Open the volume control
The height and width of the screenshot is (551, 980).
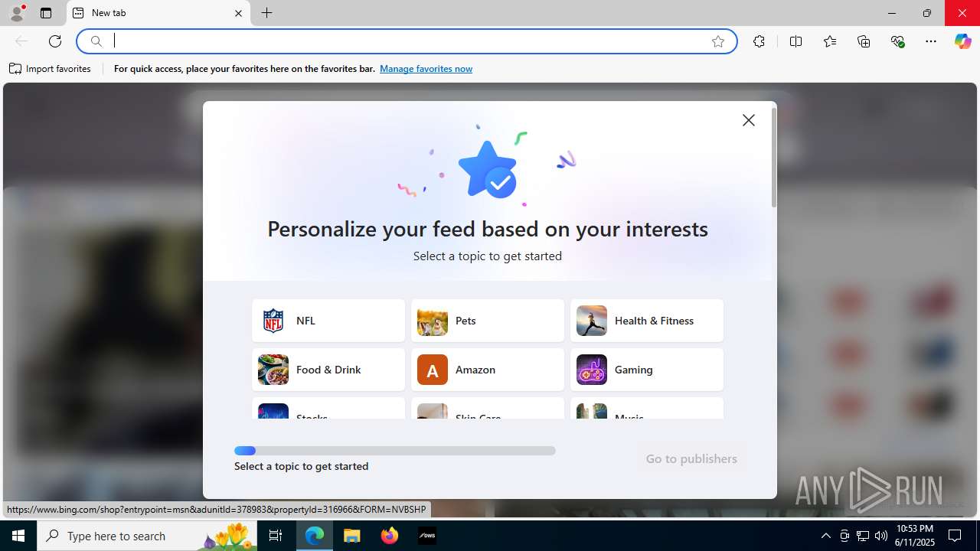[x=881, y=536]
